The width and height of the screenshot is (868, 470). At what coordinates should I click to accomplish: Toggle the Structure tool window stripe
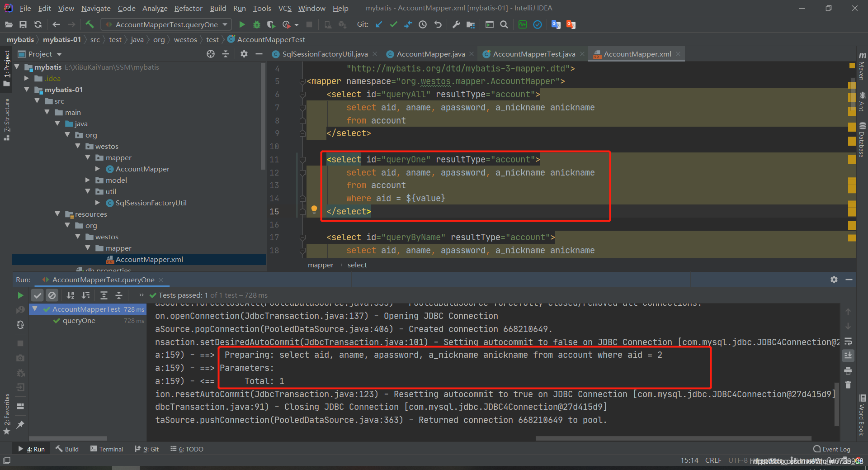click(x=6, y=119)
